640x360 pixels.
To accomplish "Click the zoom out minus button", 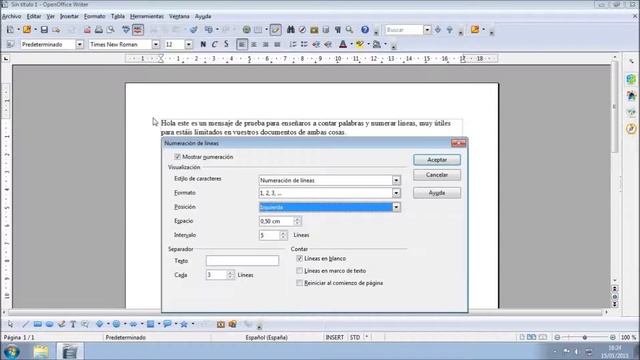I will (x=557, y=338).
